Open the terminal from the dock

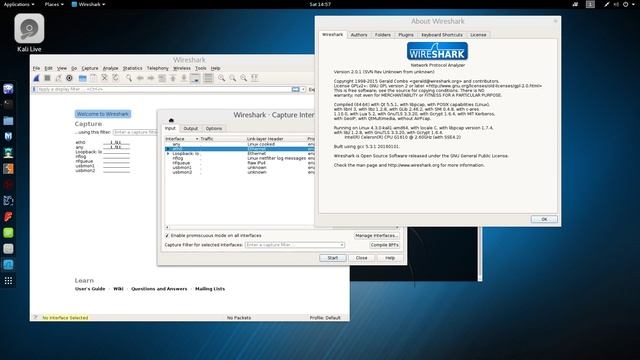[x=8, y=104]
